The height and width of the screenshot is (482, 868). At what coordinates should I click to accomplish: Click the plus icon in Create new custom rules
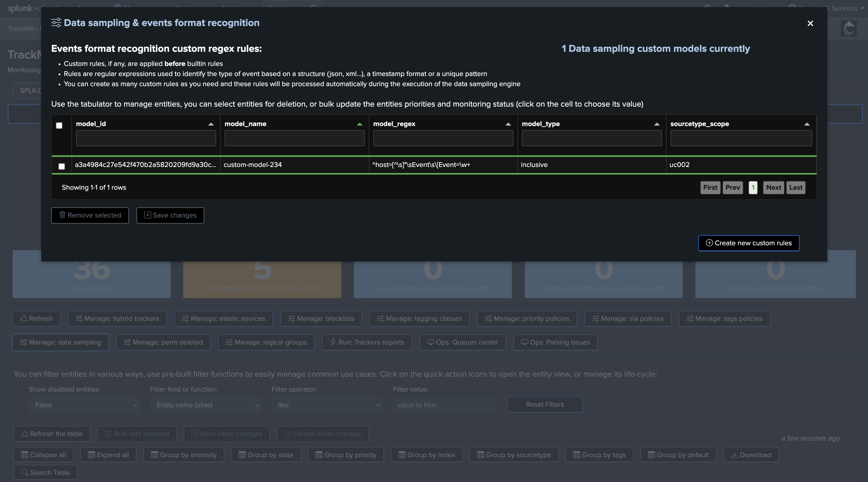coord(709,243)
